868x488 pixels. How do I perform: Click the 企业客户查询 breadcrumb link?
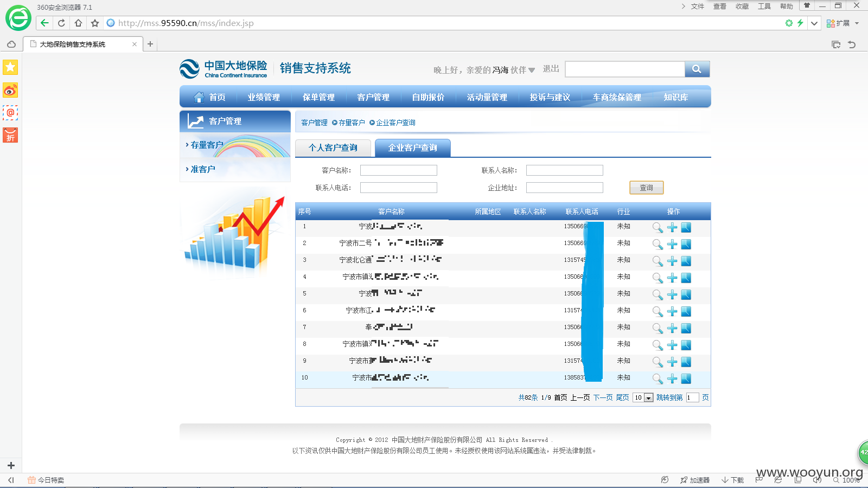click(395, 123)
